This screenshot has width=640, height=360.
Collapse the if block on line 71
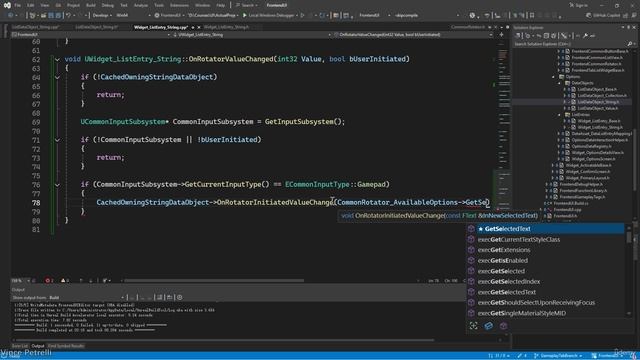(x=57, y=140)
